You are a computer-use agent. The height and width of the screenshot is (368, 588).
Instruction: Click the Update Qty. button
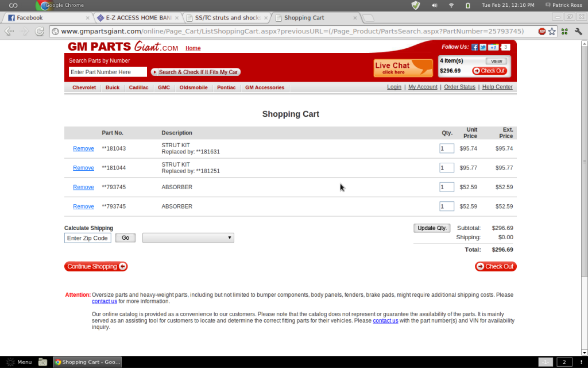[x=432, y=228]
